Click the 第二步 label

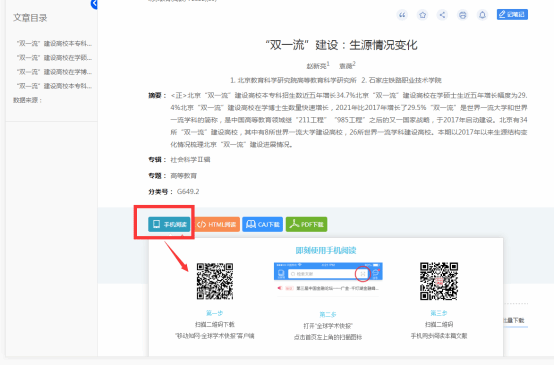[x=328, y=314]
